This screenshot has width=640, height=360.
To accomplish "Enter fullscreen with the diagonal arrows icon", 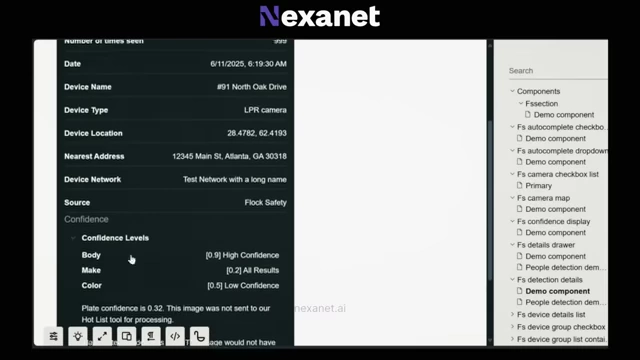I will pyautogui.click(x=102, y=336).
